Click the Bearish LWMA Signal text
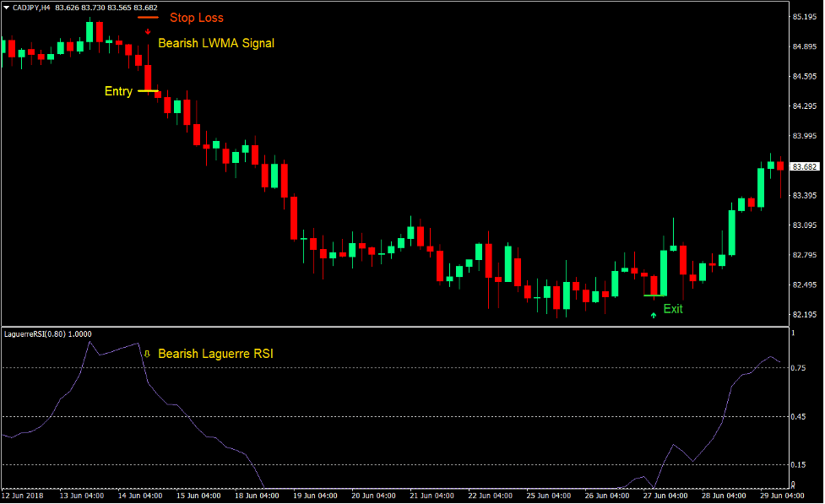The image size is (825, 504). (216, 42)
